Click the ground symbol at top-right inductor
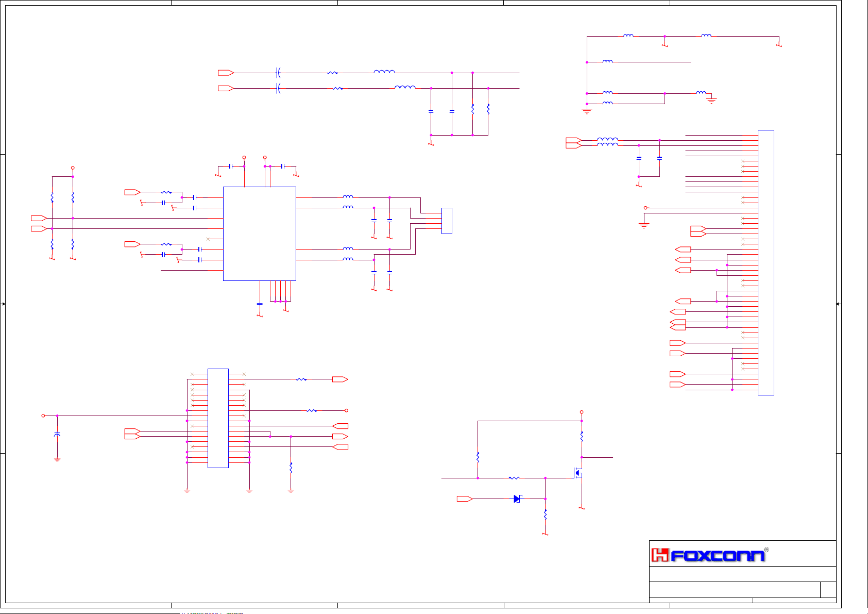Screen dimensions: 868x614 click(711, 101)
